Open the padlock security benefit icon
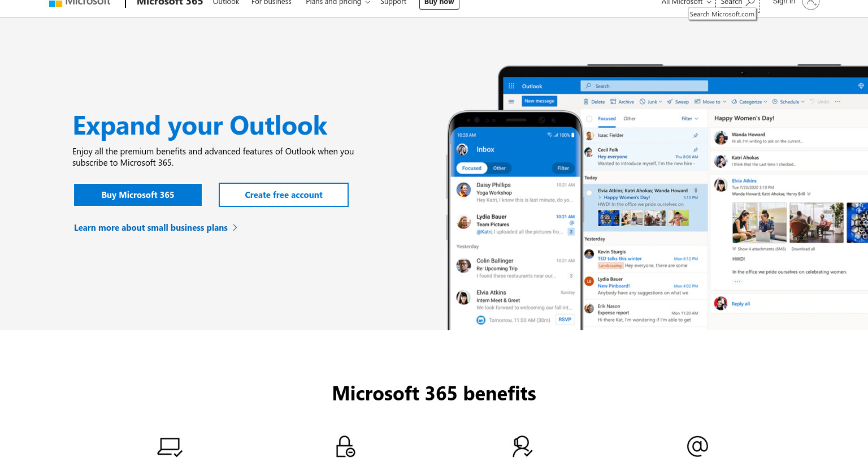 [x=345, y=447]
